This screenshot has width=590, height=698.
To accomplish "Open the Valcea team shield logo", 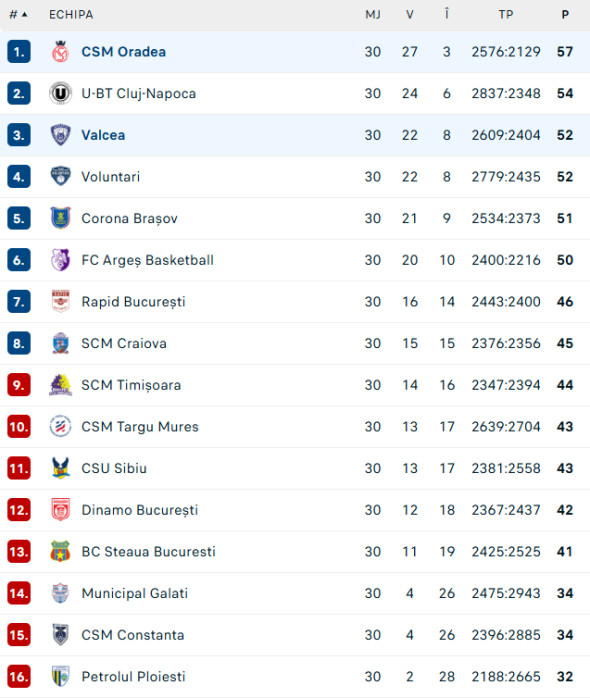I will [60, 135].
